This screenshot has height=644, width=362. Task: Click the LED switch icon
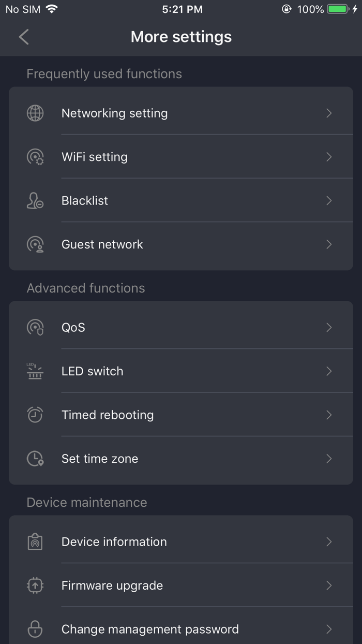35,371
